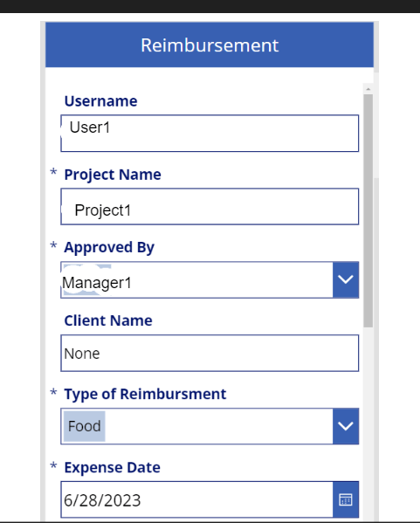Select the highlighted Food item
Screen dimensions: 420x523
[85, 426]
